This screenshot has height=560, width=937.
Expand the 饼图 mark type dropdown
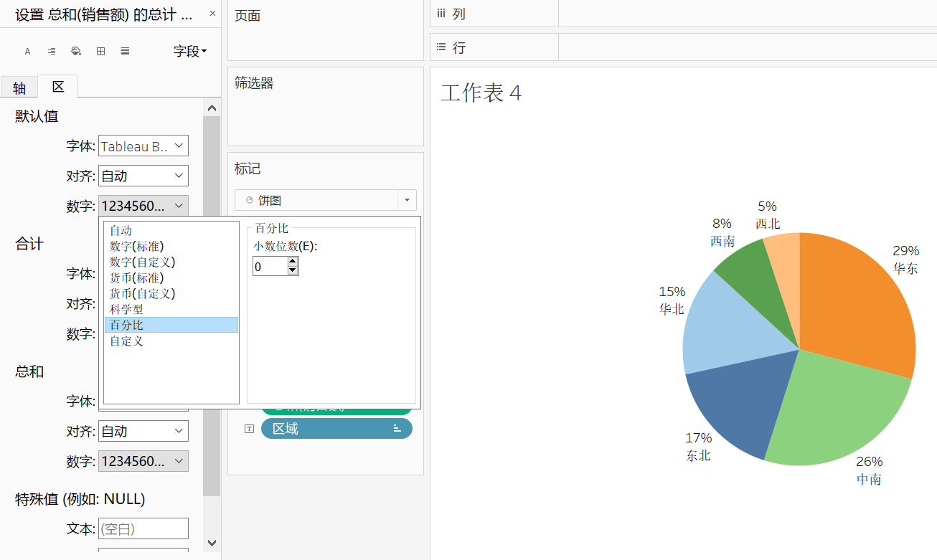click(x=408, y=201)
